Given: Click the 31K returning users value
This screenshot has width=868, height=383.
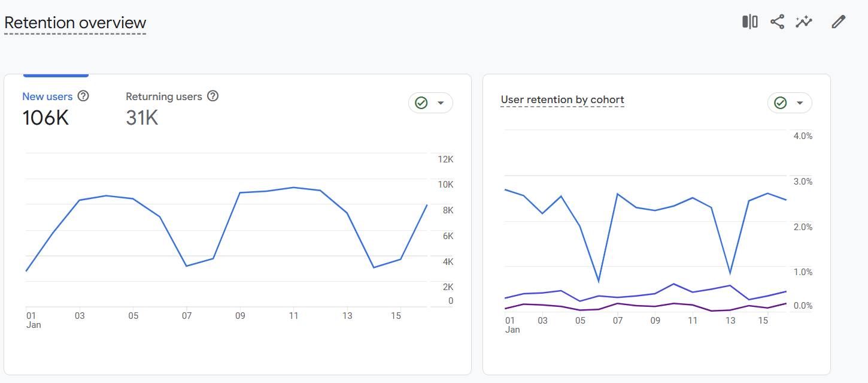Looking at the screenshot, I should (x=142, y=118).
